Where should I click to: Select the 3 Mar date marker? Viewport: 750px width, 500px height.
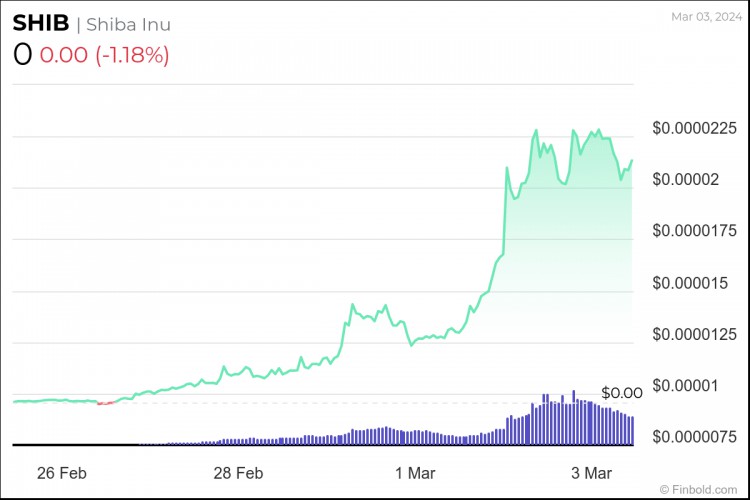[592, 473]
